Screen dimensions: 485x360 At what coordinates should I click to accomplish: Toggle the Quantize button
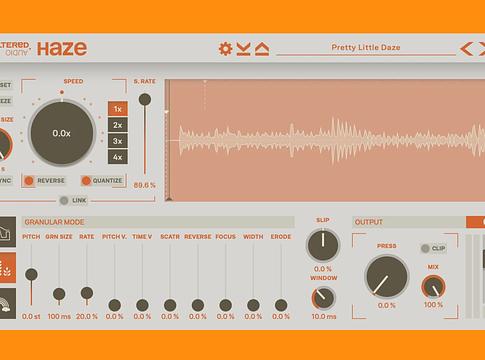click(102, 181)
